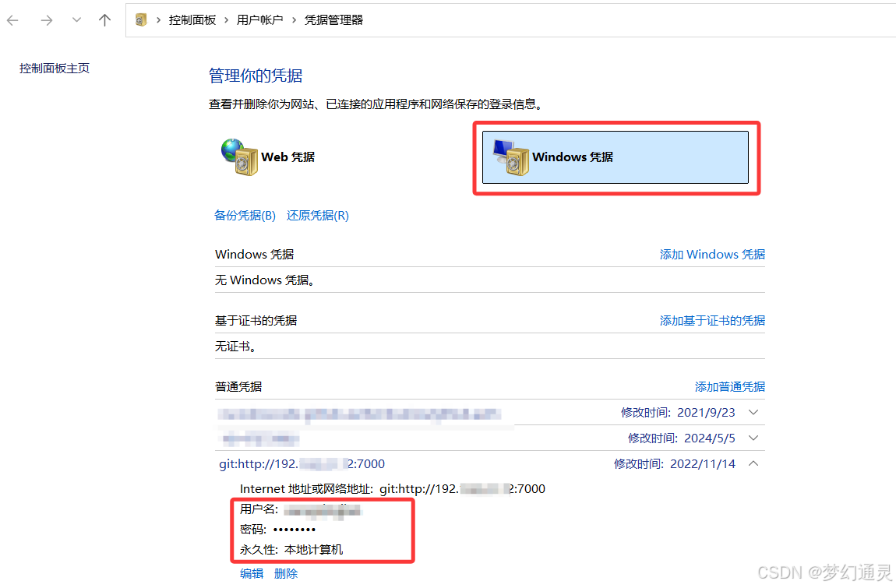Click Internet 地址或网络地址 line
Viewport: 896px width, 588px height.
point(393,489)
